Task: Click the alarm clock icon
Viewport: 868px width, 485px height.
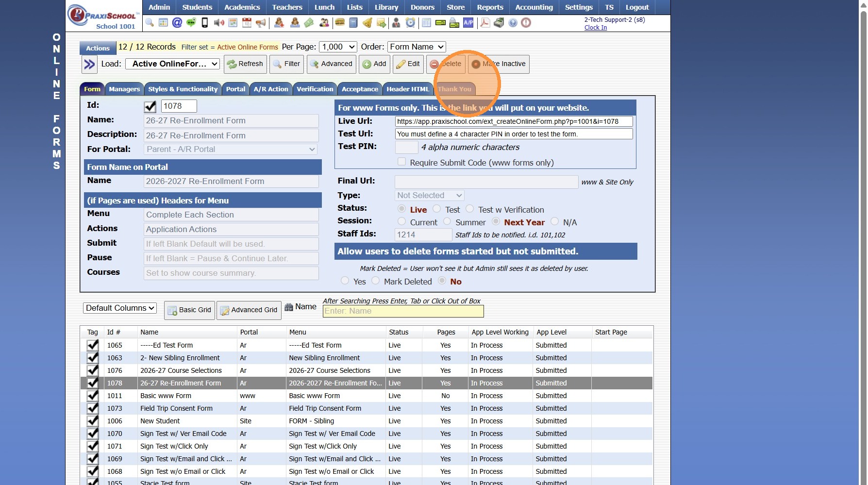Action: 411,23
